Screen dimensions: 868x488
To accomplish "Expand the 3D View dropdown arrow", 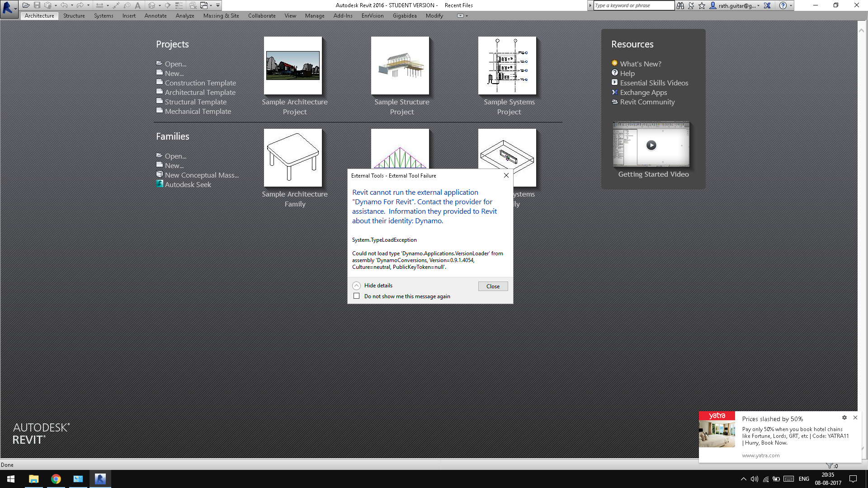I will pyautogui.click(x=160, y=5).
